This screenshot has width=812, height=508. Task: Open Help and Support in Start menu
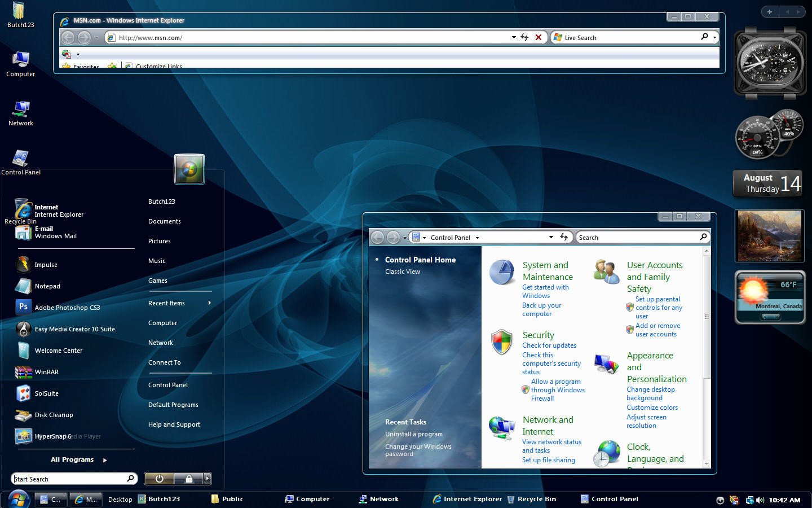[x=174, y=424]
